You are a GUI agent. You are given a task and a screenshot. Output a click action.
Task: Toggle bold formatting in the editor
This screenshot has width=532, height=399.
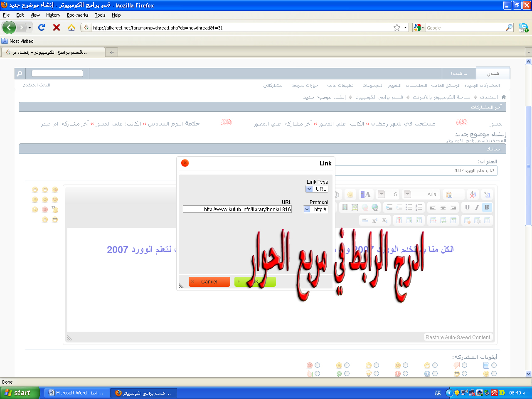click(x=487, y=207)
